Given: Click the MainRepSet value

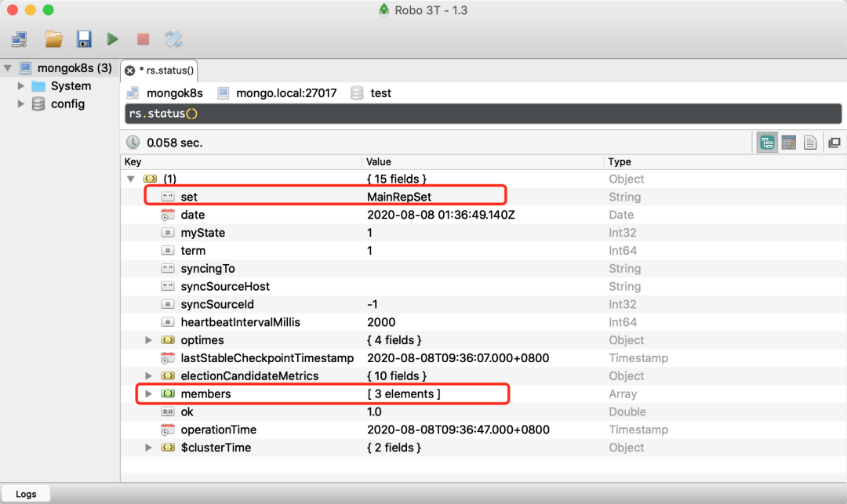Looking at the screenshot, I should [399, 197].
